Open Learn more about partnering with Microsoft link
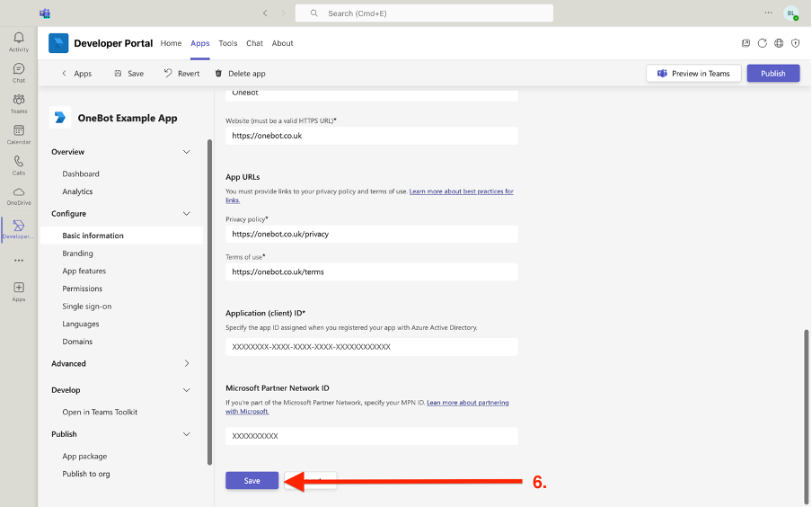The width and height of the screenshot is (812, 507). (x=468, y=403)
